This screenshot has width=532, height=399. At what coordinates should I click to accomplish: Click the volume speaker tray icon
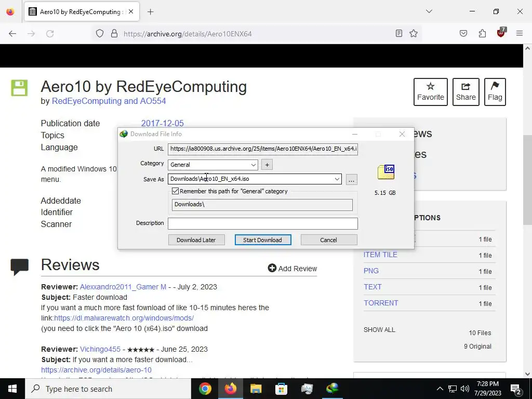coord(465,389)
